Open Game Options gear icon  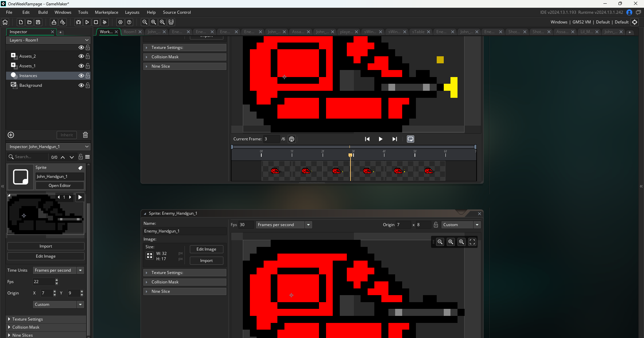pos(120,22)
